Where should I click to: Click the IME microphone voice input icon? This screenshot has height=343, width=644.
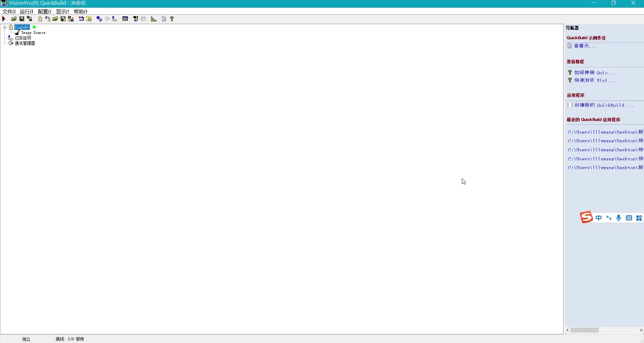pyautogui.click(x=619, y=218)
